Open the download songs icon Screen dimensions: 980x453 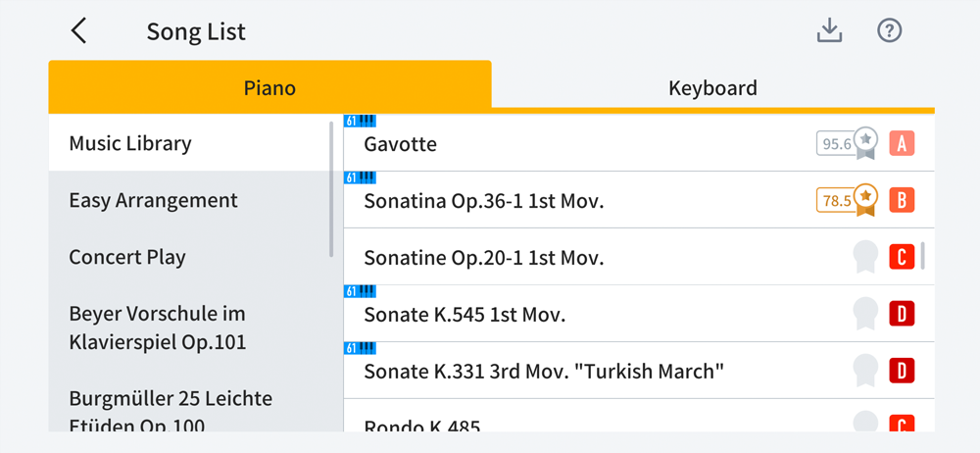pyautogui.click(x=830, y=30)
